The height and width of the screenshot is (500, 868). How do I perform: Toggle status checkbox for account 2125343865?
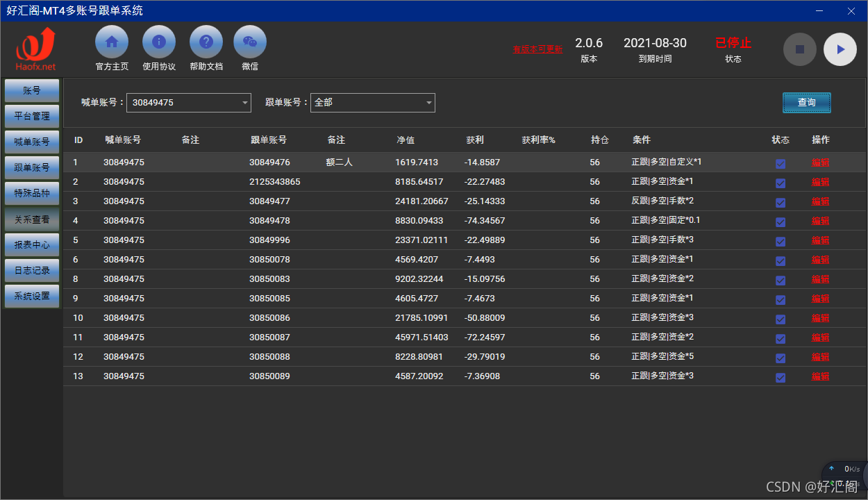pyautogui.click(x=781, y=183)
